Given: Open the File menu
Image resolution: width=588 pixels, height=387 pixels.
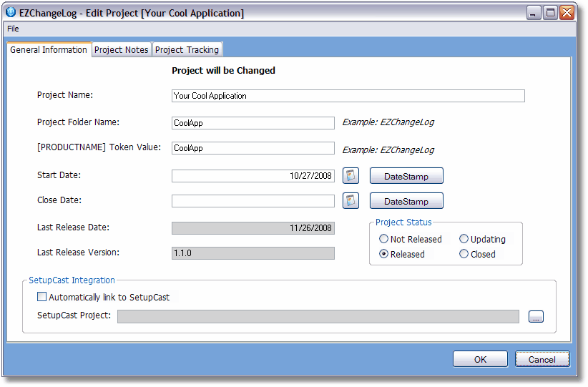Looking at the screenshot, I should coord(13,29).
